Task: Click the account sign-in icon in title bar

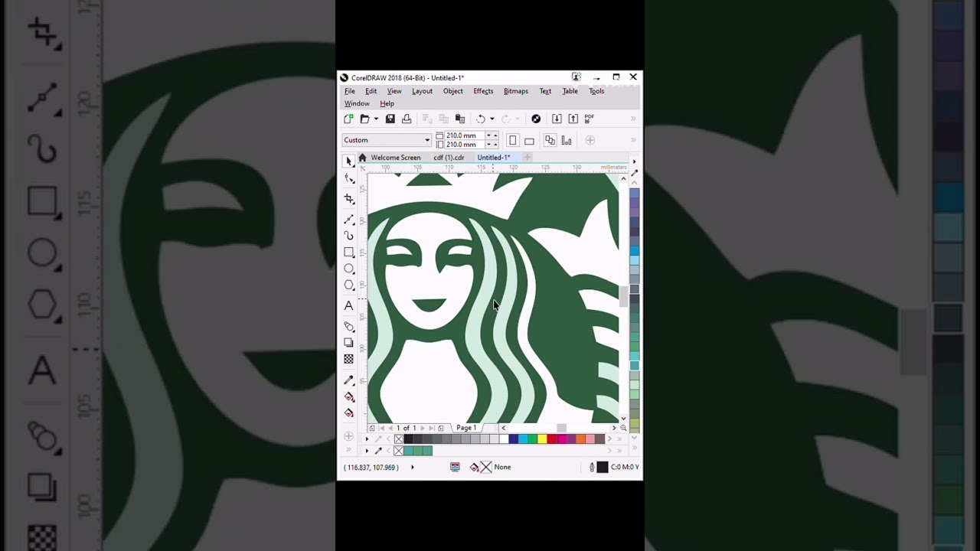Action: (x=576, y=77)
